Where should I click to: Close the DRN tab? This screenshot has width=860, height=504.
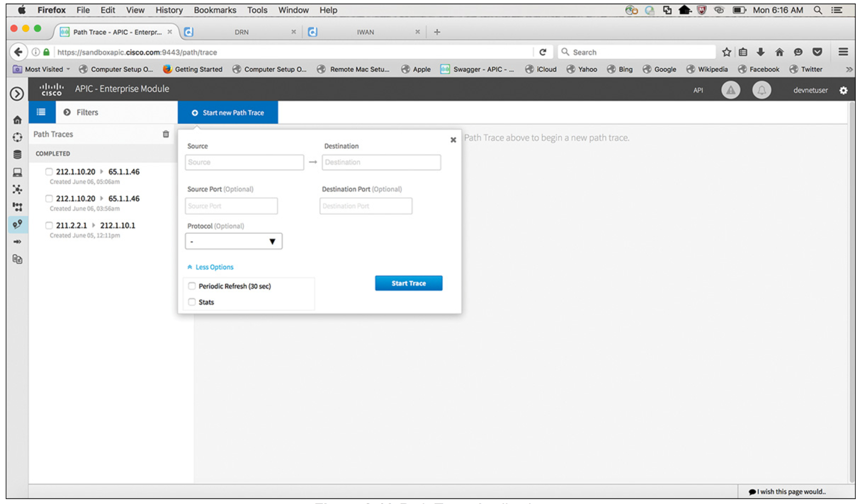[293, 32]
